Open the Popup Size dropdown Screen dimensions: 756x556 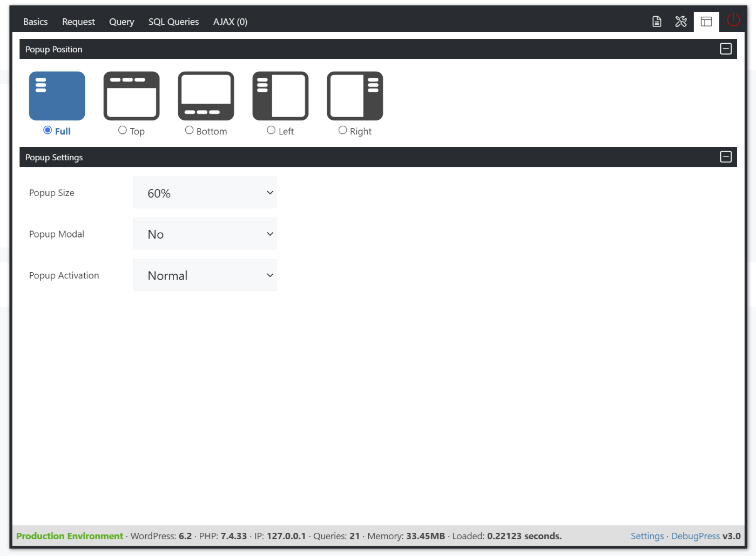click(205, 193)
